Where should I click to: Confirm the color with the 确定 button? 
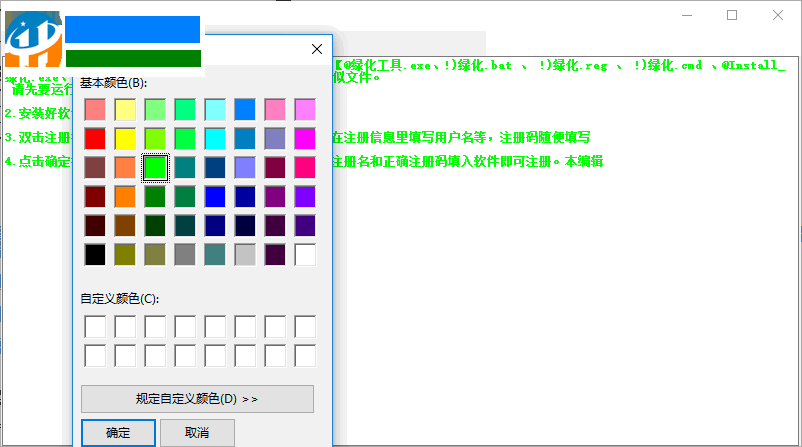[x=118, y=433]
